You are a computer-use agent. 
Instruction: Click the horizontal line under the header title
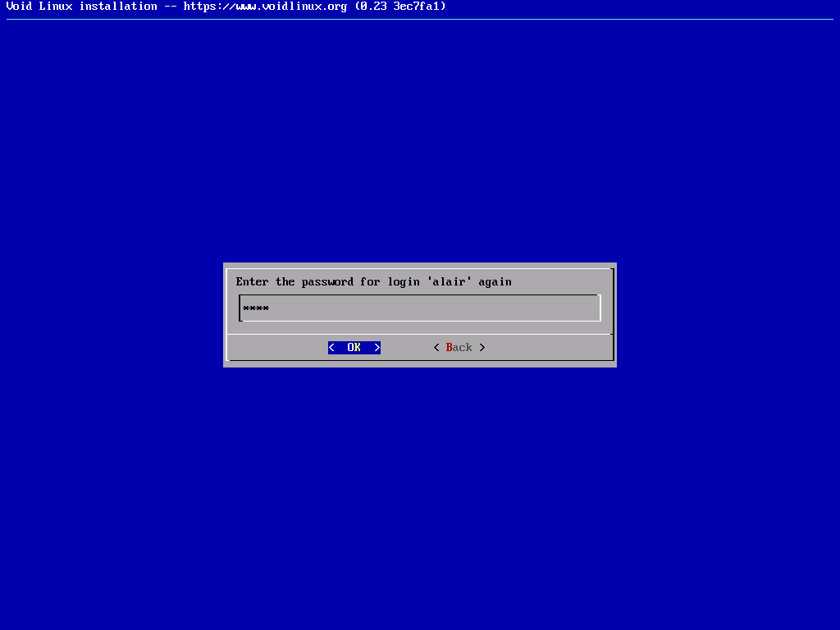click(420, 19)
